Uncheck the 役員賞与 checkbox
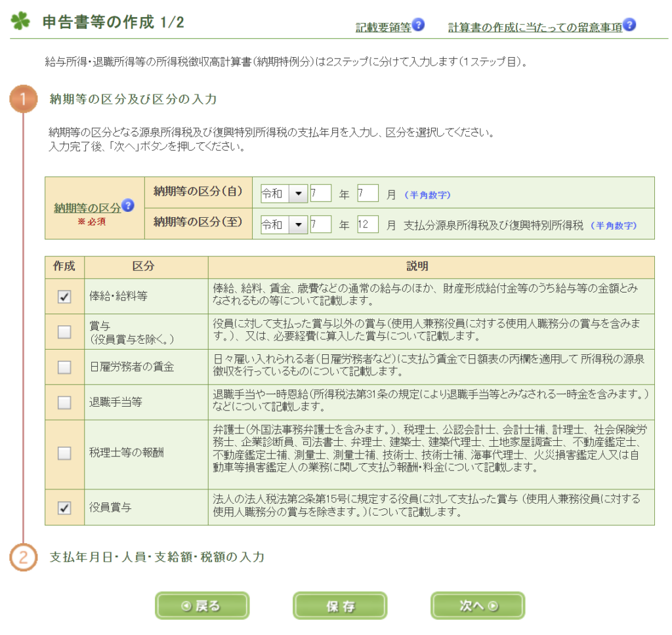672x635 pixels. [x=64, y=508]
